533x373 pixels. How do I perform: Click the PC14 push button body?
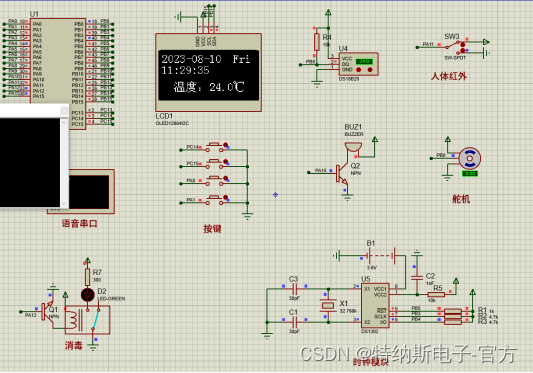pyautogui.click(x=214, y=146)
